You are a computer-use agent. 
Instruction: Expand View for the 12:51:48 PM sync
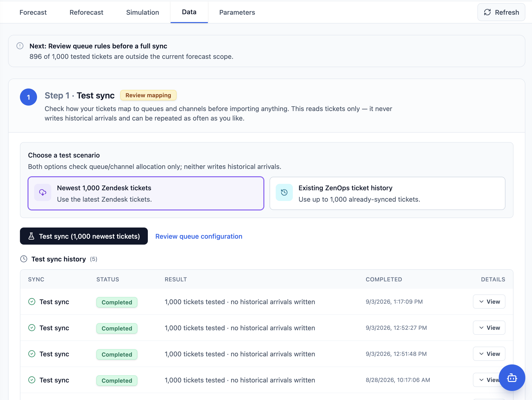pyautogui.click(x=489, y=354)
